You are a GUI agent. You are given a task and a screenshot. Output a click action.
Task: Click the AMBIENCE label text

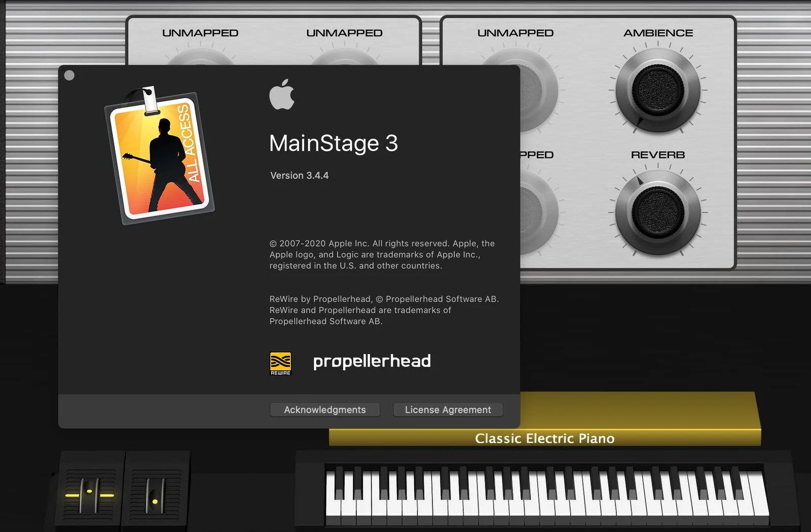658,33
